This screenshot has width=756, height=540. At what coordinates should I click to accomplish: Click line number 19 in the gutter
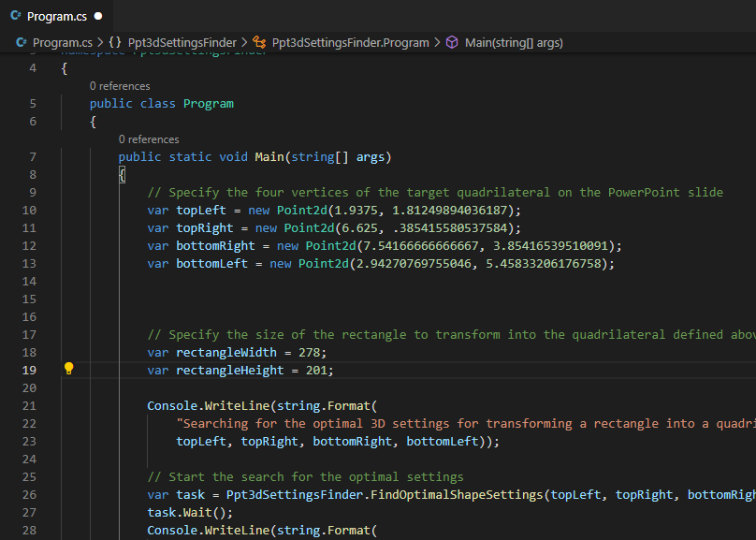tap(29, 371)
